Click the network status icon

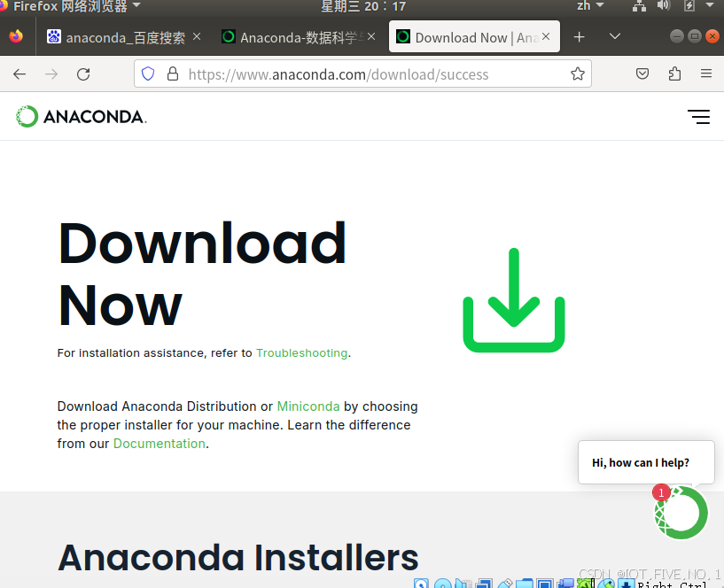[640, 6]
